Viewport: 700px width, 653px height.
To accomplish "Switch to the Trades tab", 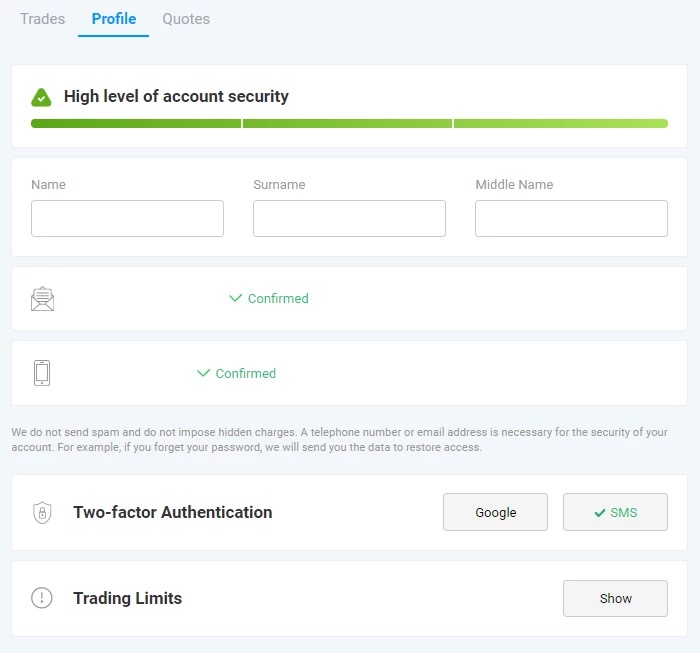I will (42, 19).
